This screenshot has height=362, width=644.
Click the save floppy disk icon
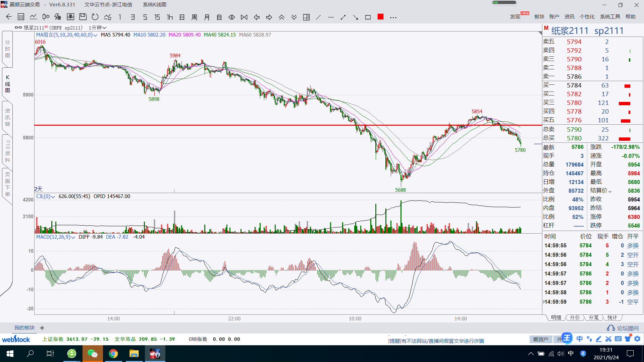pos(83,17)
